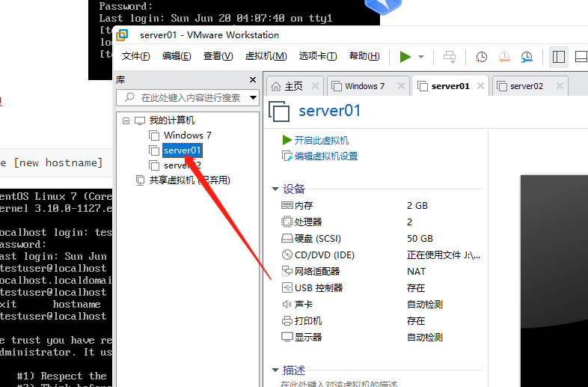This screenshot has width=588, height=387.
Task: Click the 打印机 printer icon
Action: point(287,321)
